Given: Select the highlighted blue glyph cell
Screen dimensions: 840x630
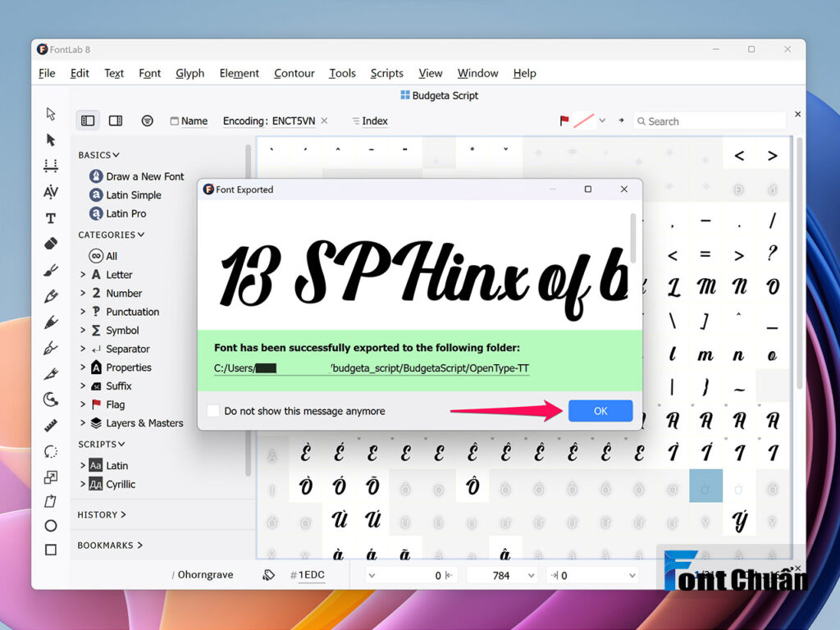Looking at the screenshot, I should [x=705, y=486].
